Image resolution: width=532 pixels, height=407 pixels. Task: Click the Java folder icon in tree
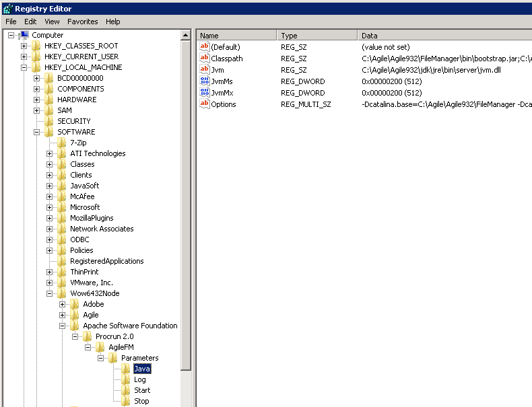pos(126,369)
